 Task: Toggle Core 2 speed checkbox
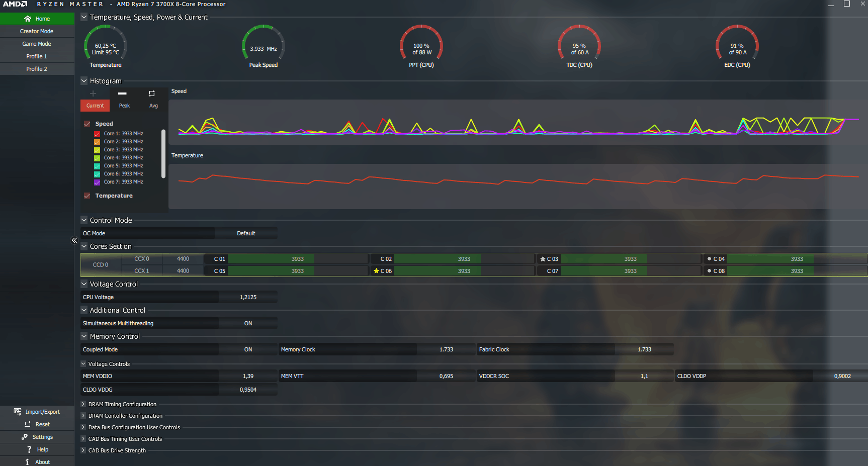click(97, 142)
